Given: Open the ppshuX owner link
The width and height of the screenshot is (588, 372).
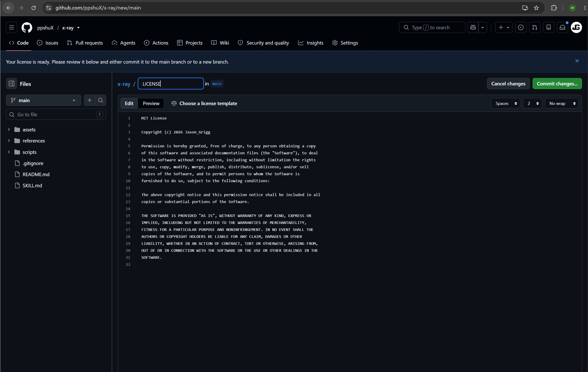Looking at the screenshot, I should pyautogui.click(x=45, y=28).
